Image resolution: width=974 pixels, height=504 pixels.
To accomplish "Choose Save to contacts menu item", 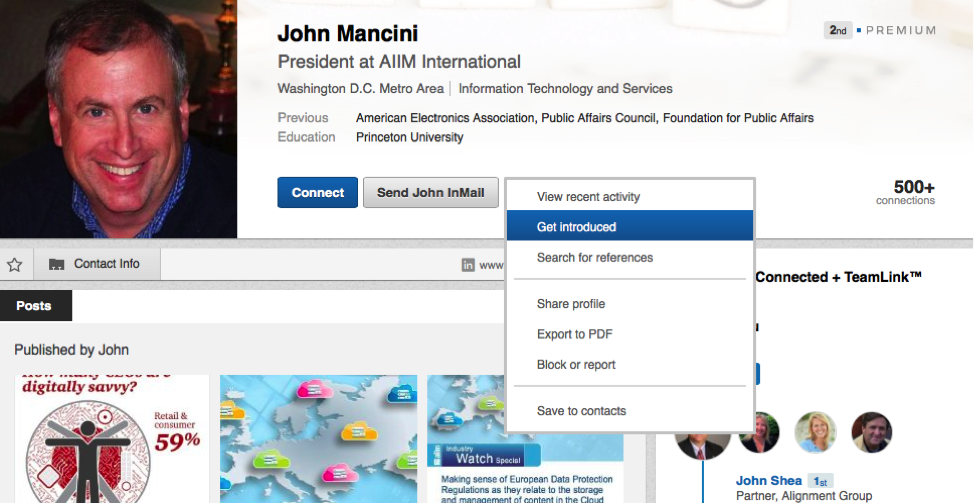I will coord(630,410).
